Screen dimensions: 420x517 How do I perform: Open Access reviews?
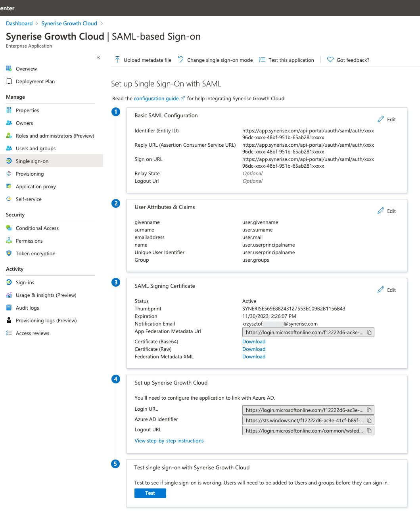32,333
